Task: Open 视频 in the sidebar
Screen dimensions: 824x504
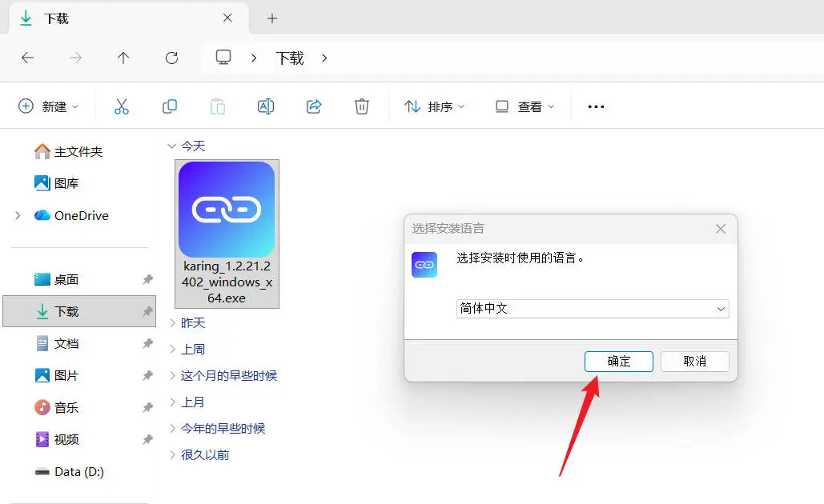Action: coord(56,439)
